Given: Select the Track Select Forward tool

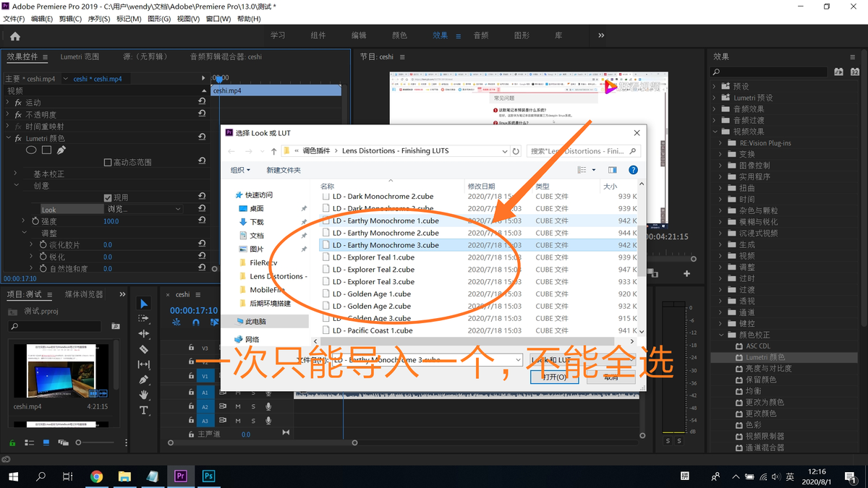Looking at the screenshot, I should pos(144,319).
